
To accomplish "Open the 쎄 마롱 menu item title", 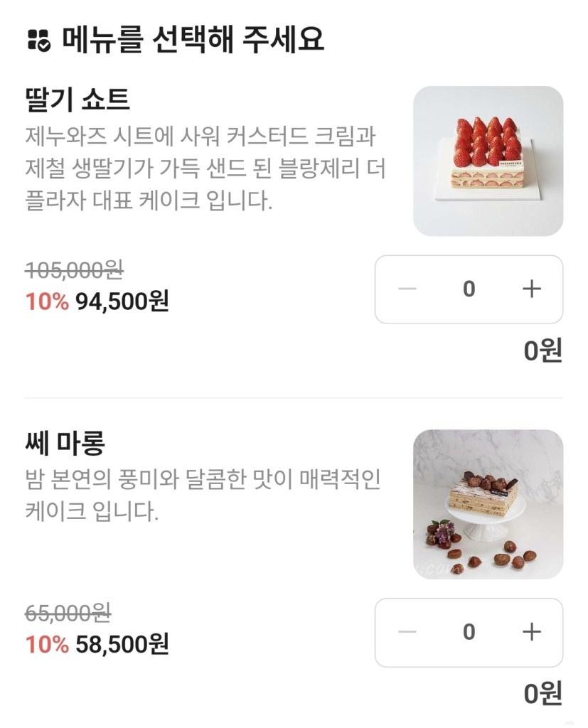I will 65,443.
